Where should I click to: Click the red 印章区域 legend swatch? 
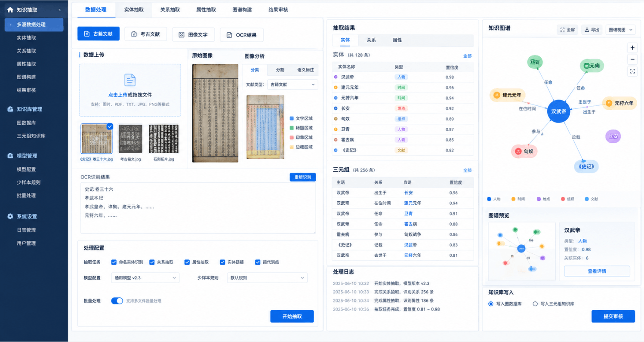(x=292, y=137)
